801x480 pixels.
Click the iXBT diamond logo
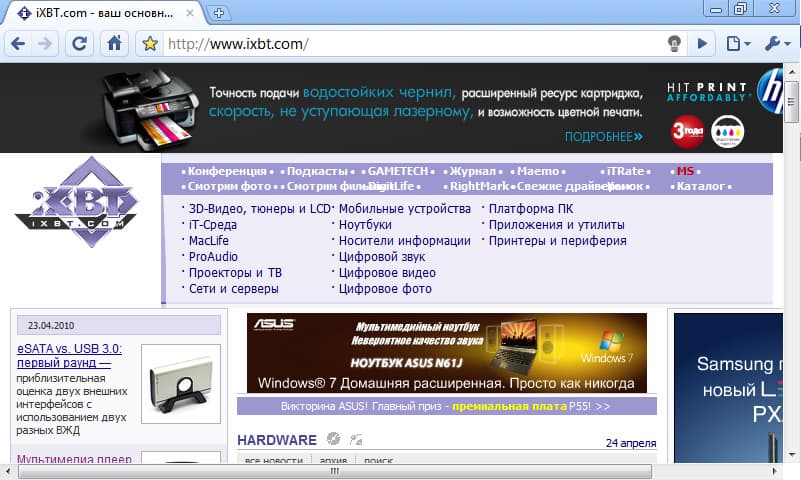coord(77,202)
